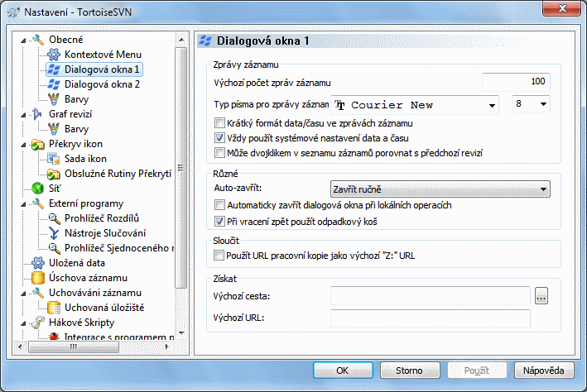This screenshot has height=392, width=587.
Task: Click the TortoiseSVN icon in title bar
Action: pos(13,12)
